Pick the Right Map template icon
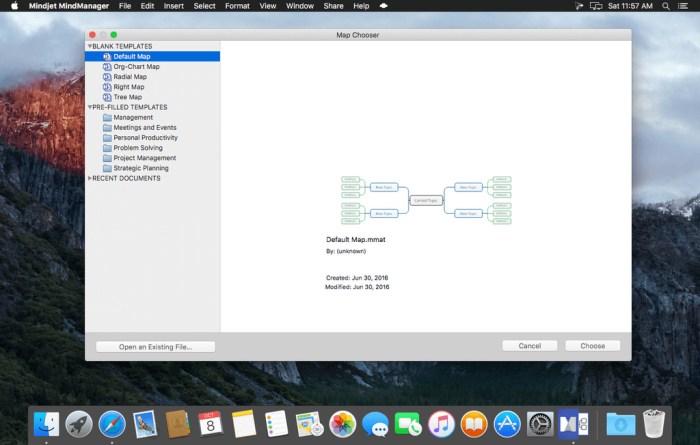Screen dimensions: 700x445 coord(106,87)
